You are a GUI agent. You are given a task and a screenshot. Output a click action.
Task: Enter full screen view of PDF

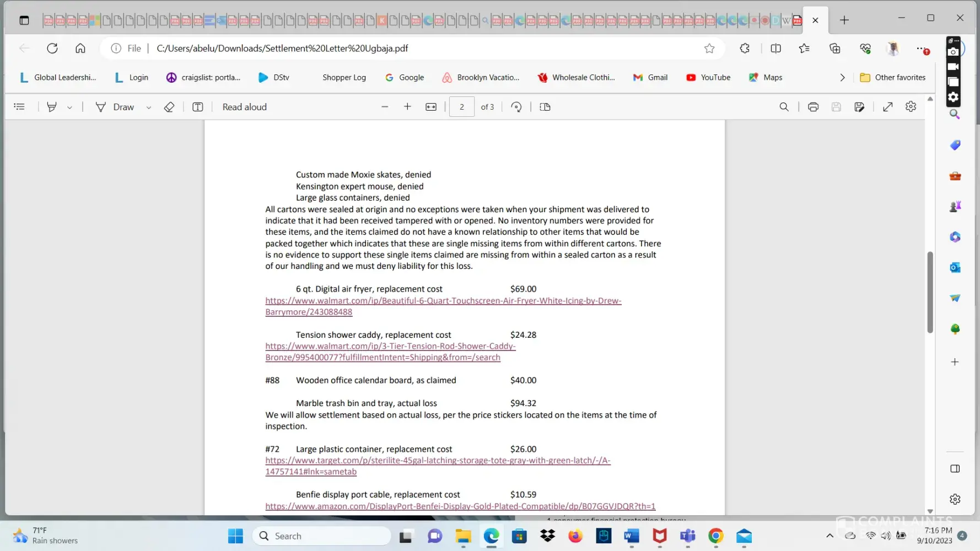[887, 107]
